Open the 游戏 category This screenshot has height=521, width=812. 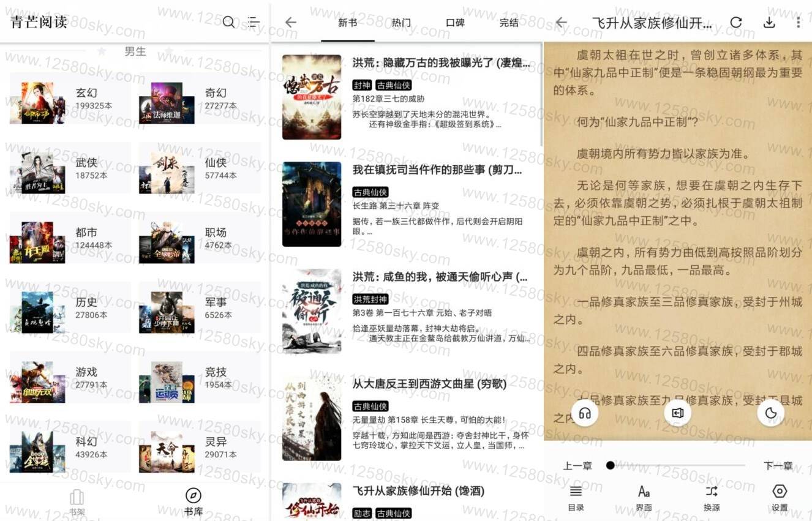click(x=70, y=378)
